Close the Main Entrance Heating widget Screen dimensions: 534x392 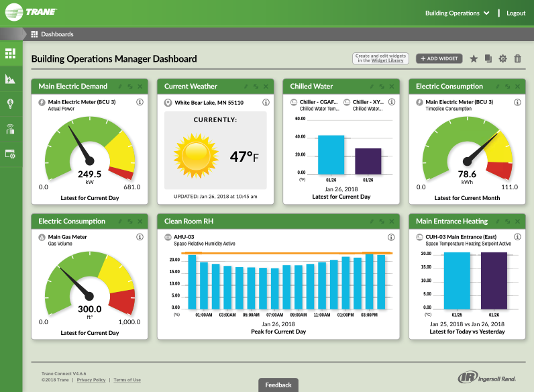(x=517, y=222)
